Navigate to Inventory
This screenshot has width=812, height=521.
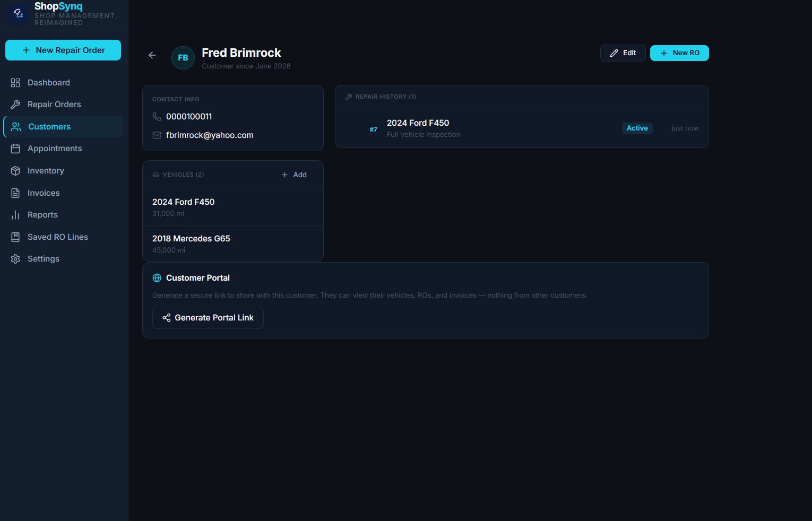64,171
